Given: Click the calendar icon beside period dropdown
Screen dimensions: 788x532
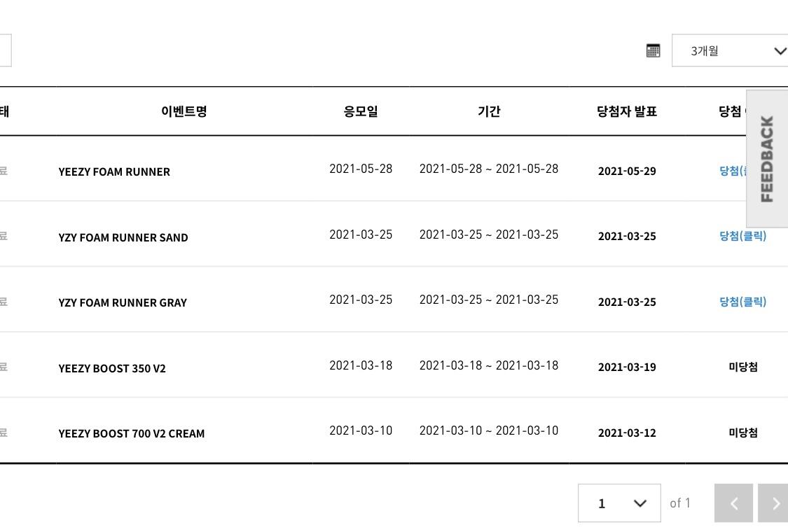Looking at the screenshot, I should [x=653, y=50].
